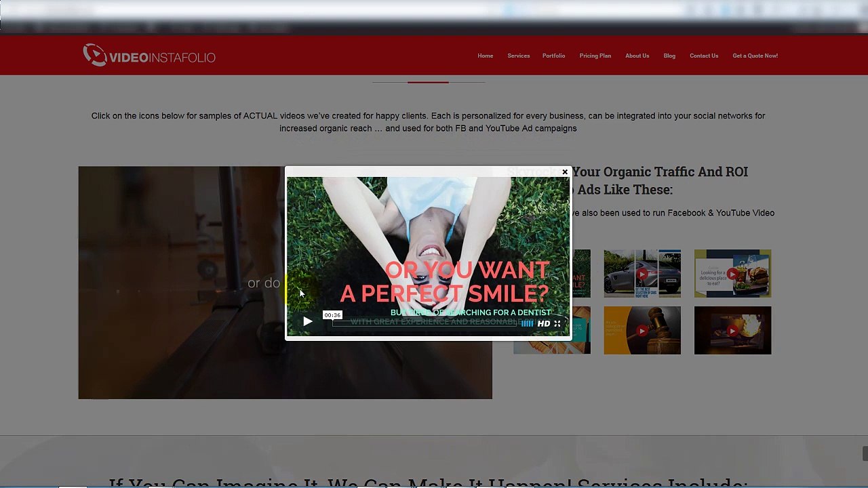868x488 pixels.
Task: Go to the Portfolio page
Action: click(554, 56)
